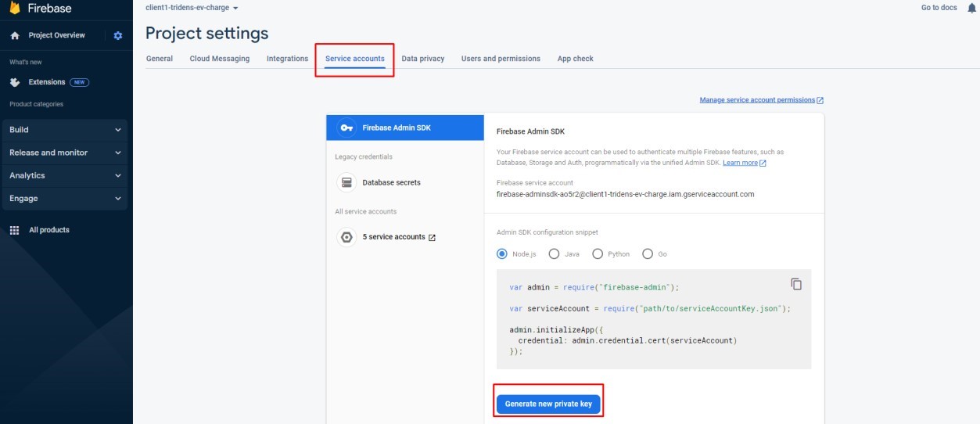The height and width of the screenshot is (424, 980).
Task: Click the Firebase flame logo
Action: [x=14, y=9]
